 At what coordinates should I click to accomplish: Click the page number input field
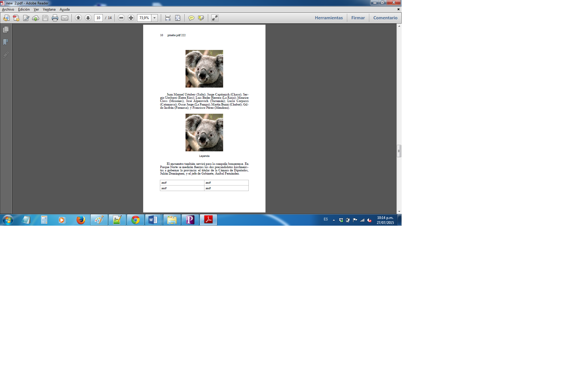pyautogui.click(x=98, y=18)
